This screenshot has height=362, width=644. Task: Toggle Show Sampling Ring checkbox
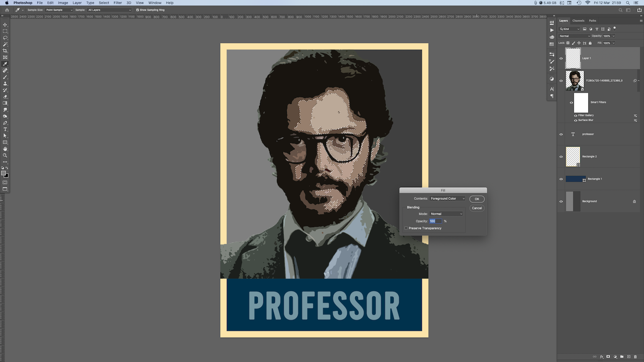(138, 10)
